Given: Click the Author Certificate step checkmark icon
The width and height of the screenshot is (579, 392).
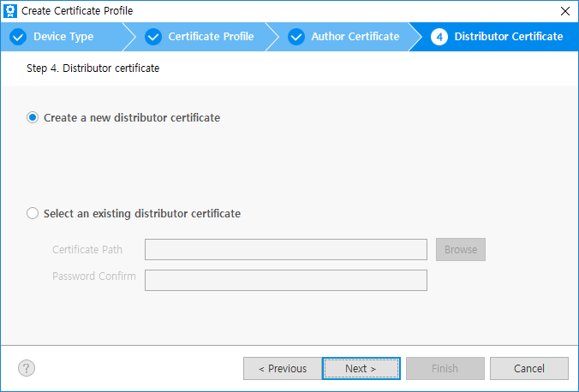Looking at the screenshot, I should coord(296,37).
